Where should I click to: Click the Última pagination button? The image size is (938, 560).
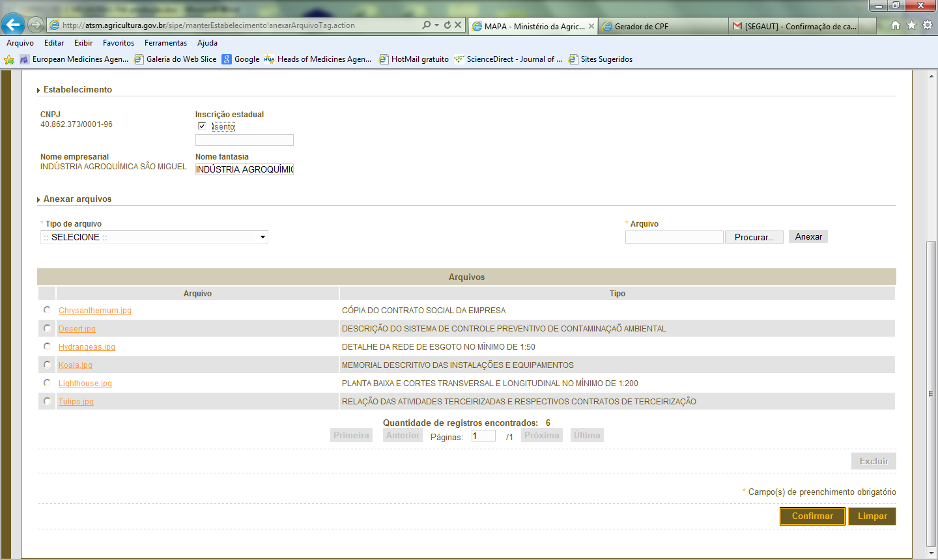587,435
